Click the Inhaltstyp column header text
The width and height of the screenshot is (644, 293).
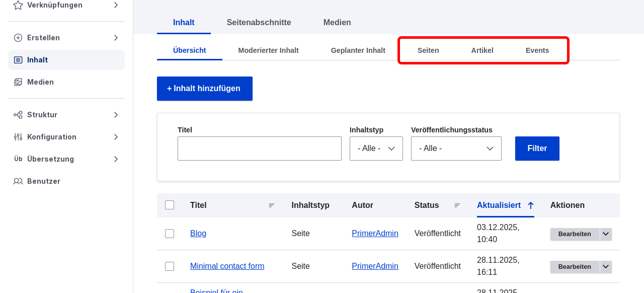click(310, 205)
